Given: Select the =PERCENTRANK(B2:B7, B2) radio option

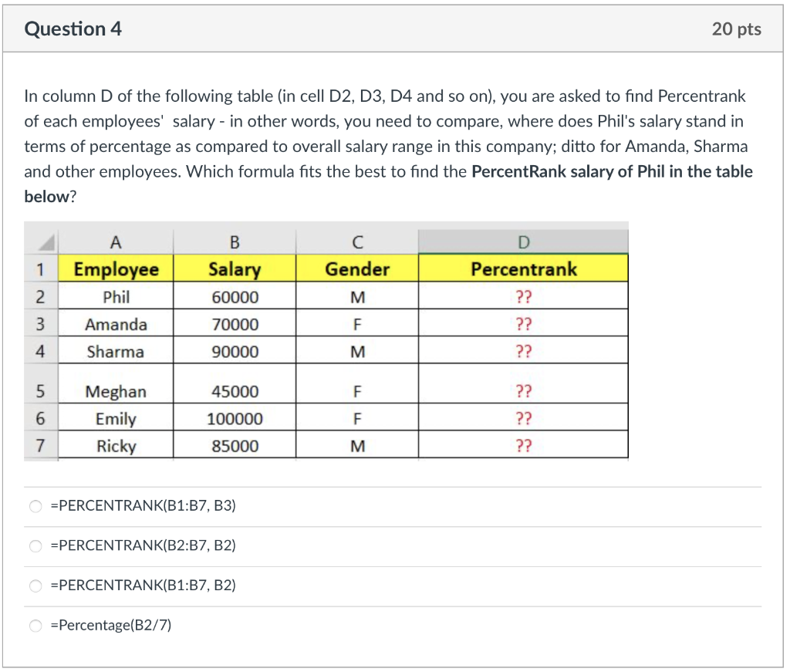Looking at the screenshot, I should pyautogui.click(x=35, y=546).
